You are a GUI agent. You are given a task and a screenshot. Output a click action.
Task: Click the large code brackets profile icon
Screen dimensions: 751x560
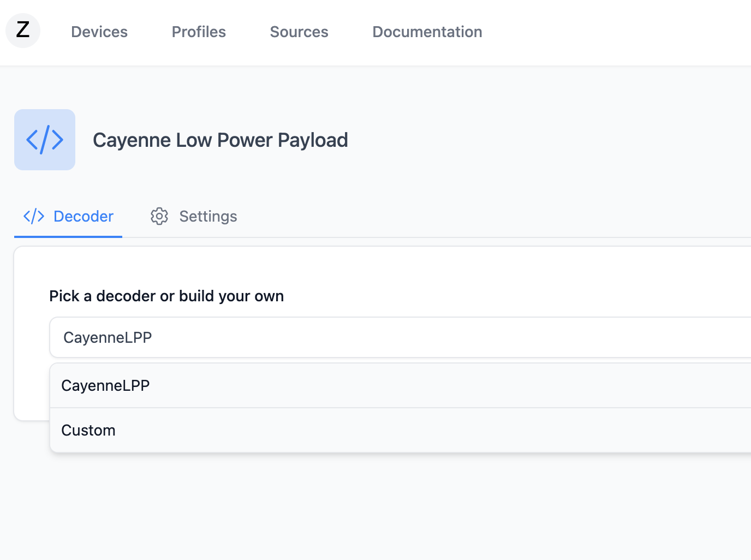[45, 140]
